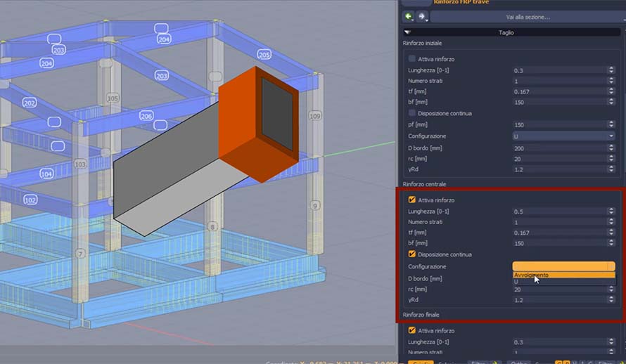Collapse the Taglio section
Image resolution: width=626 pixels, height=364 pixels.
408,32
